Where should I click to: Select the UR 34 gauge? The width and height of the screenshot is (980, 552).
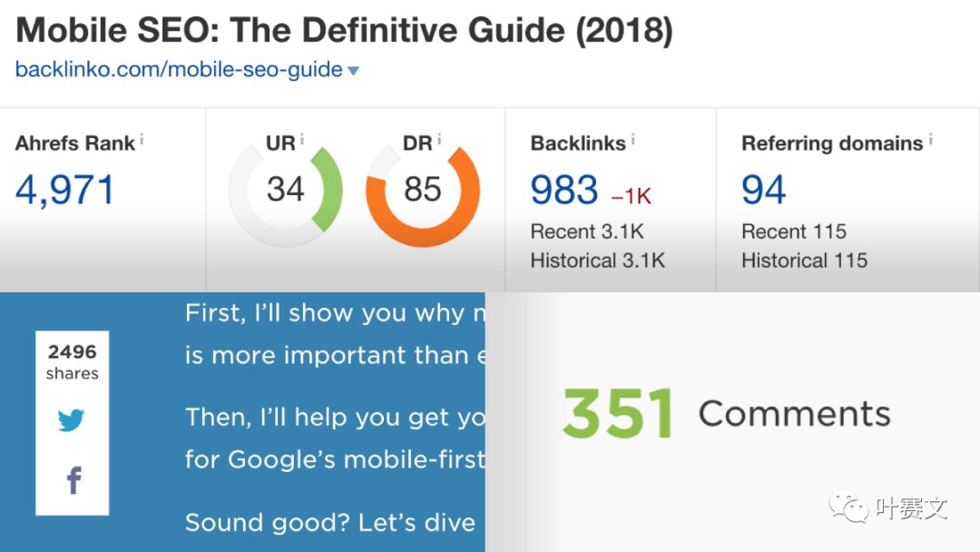pos(286,190)
